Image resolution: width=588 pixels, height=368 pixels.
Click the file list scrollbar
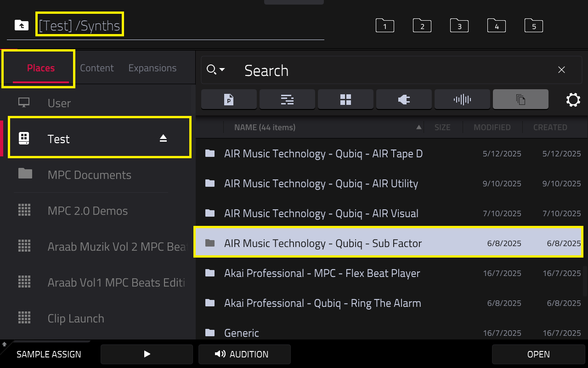[585, 281]
